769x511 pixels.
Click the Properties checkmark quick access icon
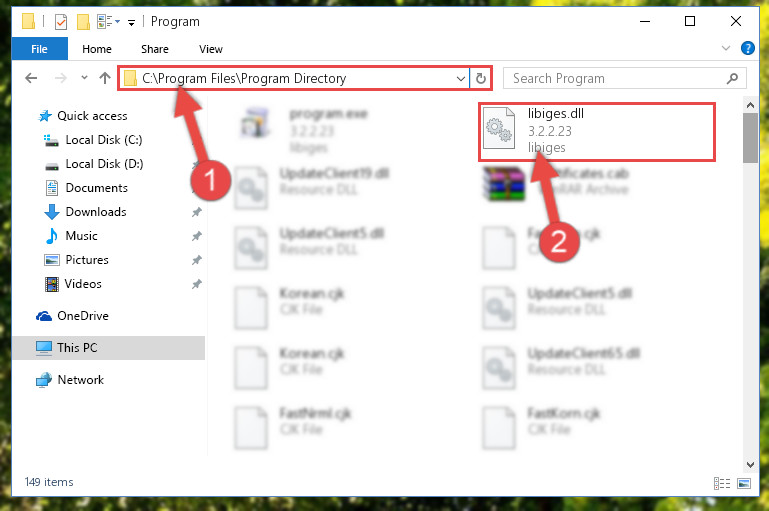pos(61,22)
